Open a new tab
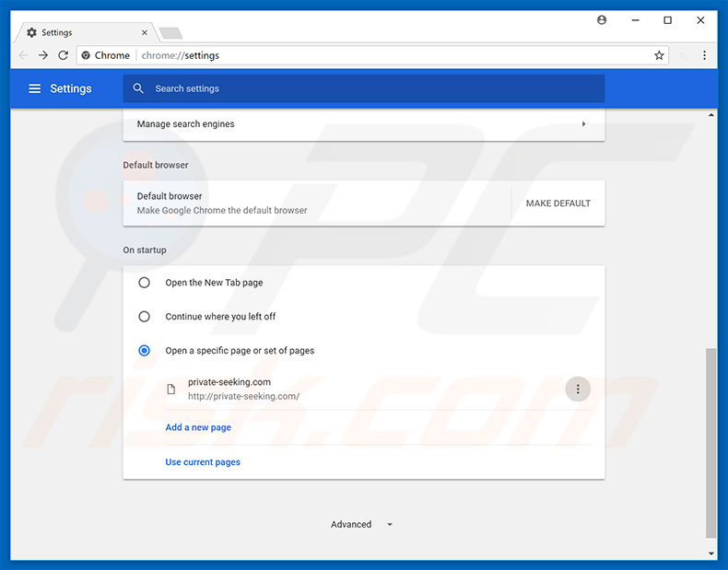Screen dimensions: 728x570 tap(170, 33)
